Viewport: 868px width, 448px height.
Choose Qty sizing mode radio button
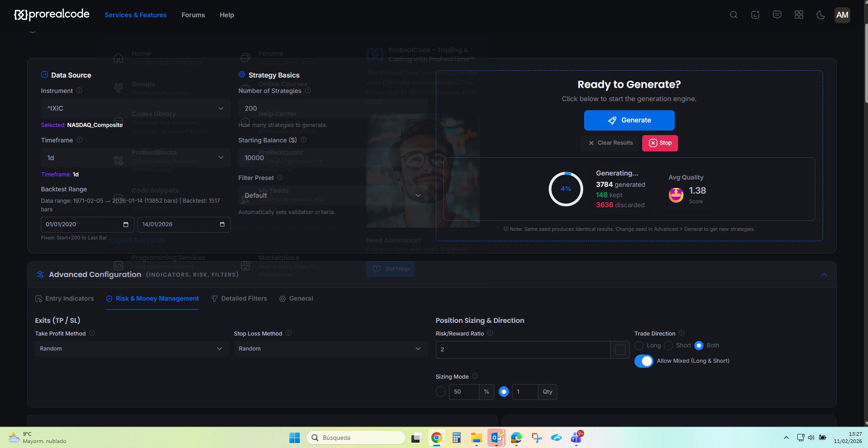point(503,392)
